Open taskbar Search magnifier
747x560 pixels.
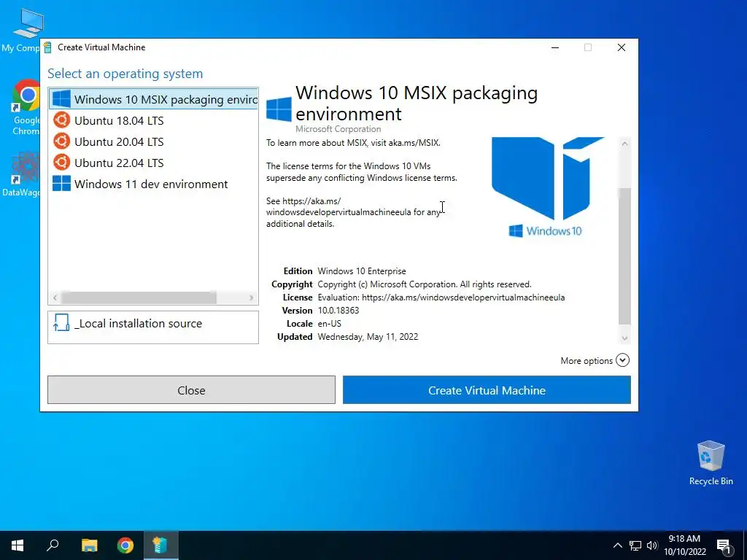click(53, 545)
